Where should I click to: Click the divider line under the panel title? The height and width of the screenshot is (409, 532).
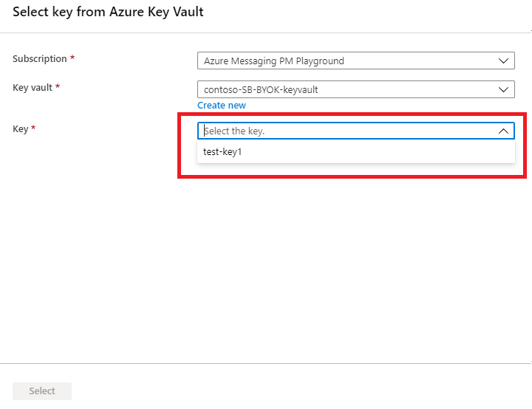pos(266,32)
